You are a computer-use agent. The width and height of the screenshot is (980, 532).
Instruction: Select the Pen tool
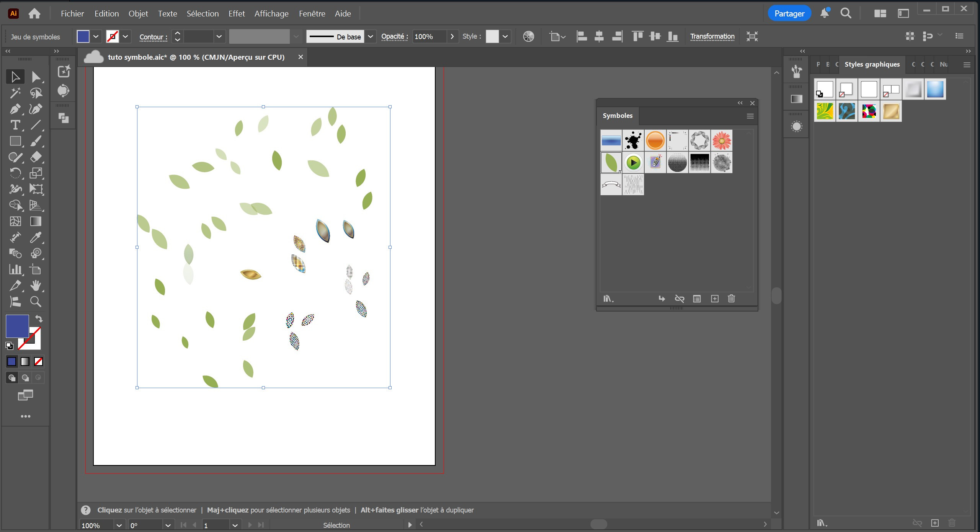pos(15,109)
